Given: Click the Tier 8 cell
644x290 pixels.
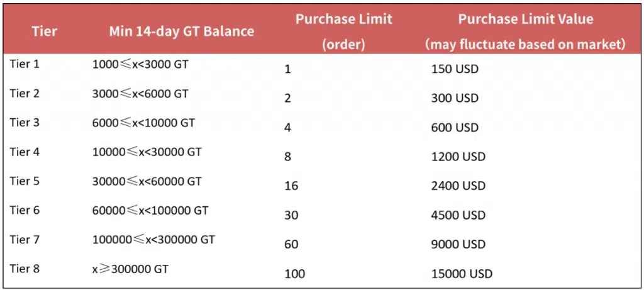Looking at the screenshot, I should [25, 269].
